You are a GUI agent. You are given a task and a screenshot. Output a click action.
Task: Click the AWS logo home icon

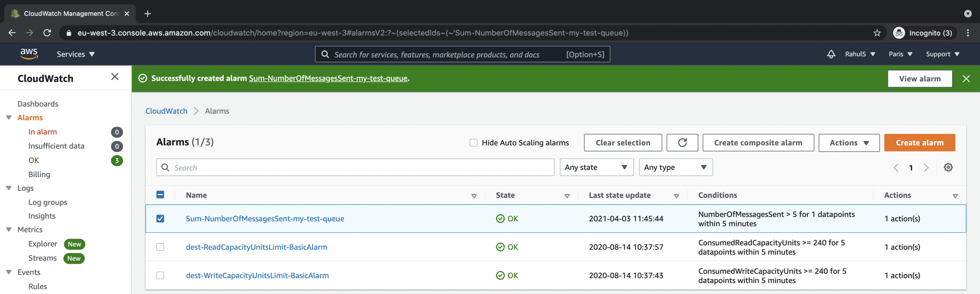tap(29, 54)
